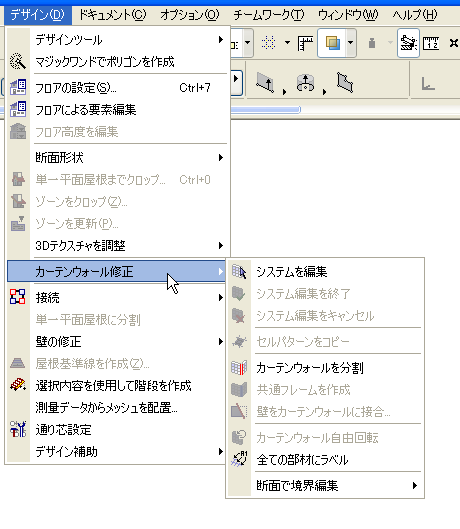The width and height of the screenshot is (460, 529).
Task: Select カーテンウォール修正 menu item
Action: pos(116,271)
